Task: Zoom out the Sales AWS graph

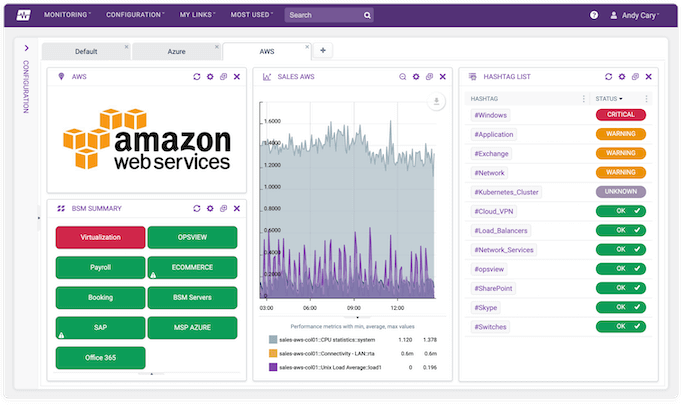Action: [403, 77]
